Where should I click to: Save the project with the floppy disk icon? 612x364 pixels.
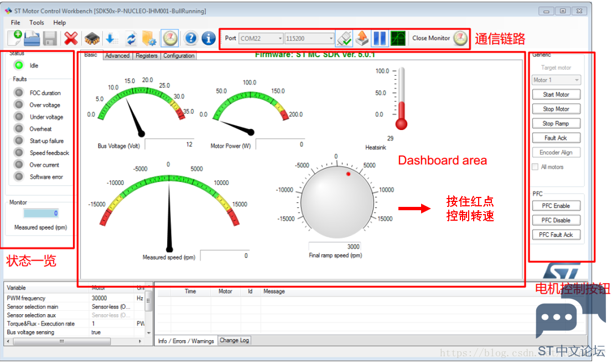point(50,39)
